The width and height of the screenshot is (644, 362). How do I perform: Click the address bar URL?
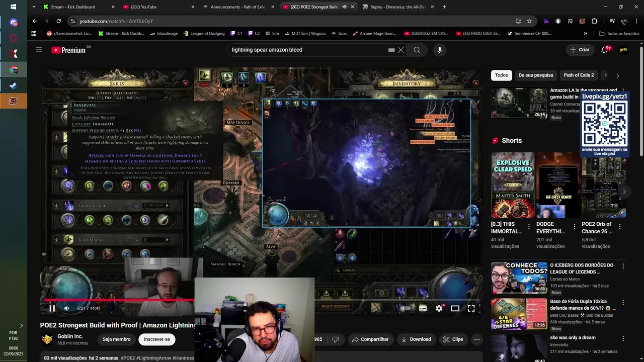tap(116, 21)
